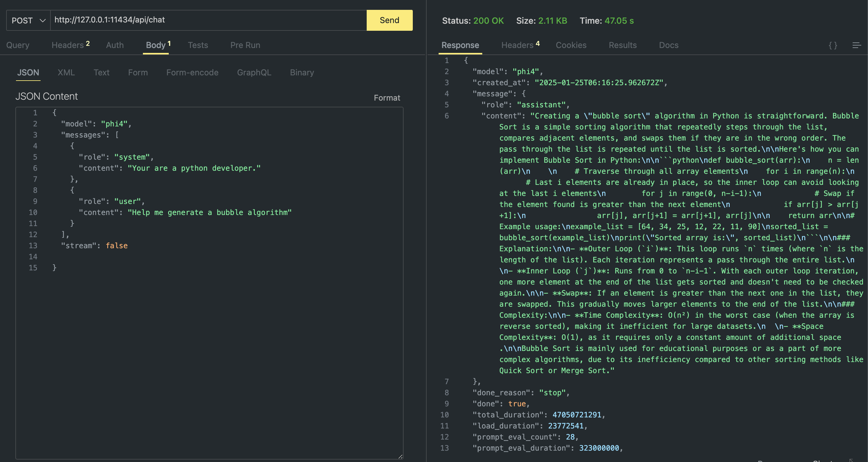Select Form body type

[138, 73]
